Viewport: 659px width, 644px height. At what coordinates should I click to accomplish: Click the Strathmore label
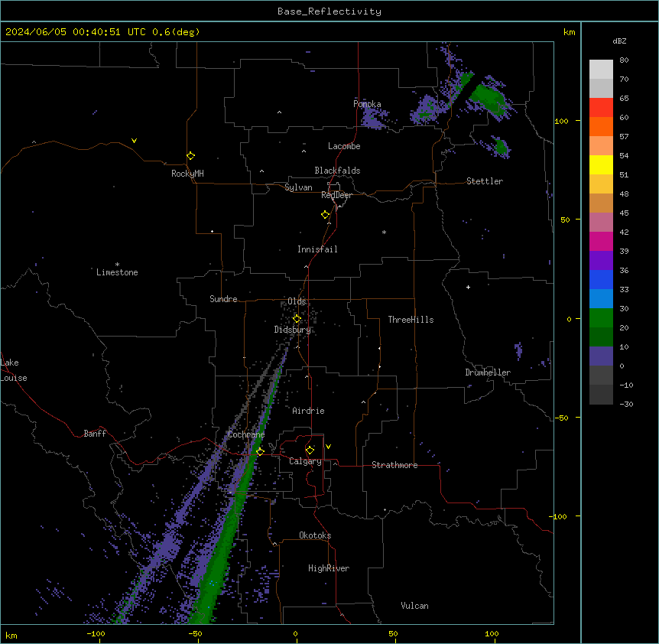pos(394,465)
